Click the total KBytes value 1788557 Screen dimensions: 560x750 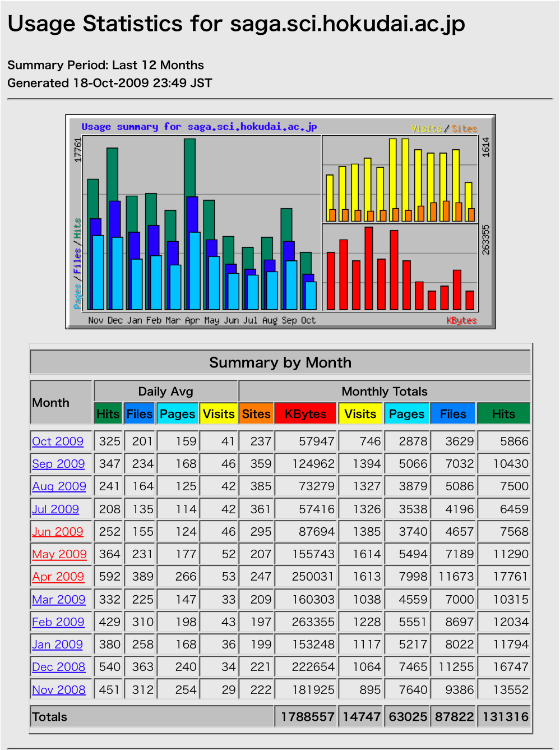click(x=307, y=716)
